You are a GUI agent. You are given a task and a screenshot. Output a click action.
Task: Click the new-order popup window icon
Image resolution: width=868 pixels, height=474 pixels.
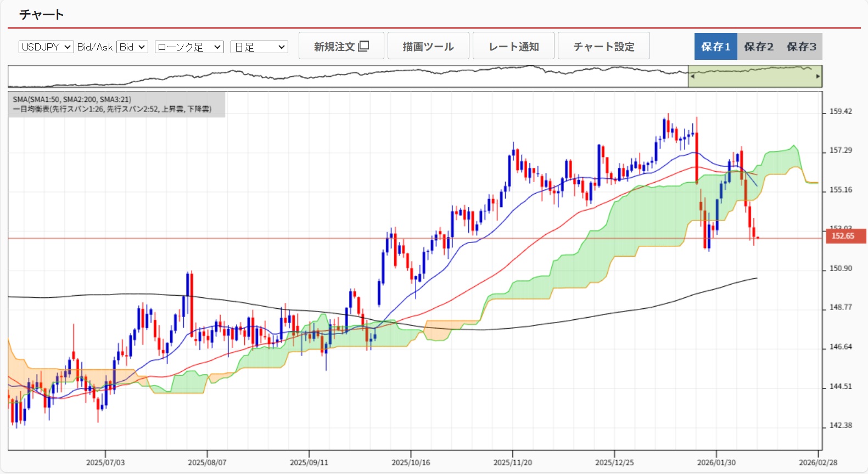(363, 46)
